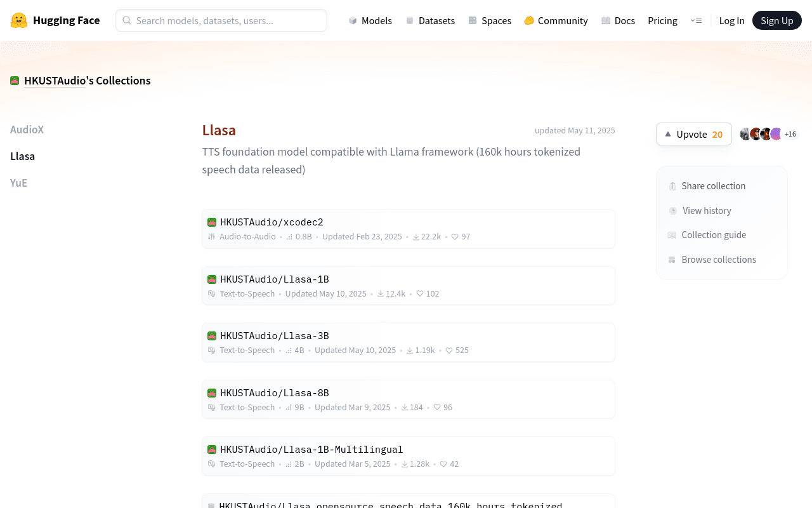Open the Collection guide link
This screenshot has height=508, width=812.
point(707,235)
